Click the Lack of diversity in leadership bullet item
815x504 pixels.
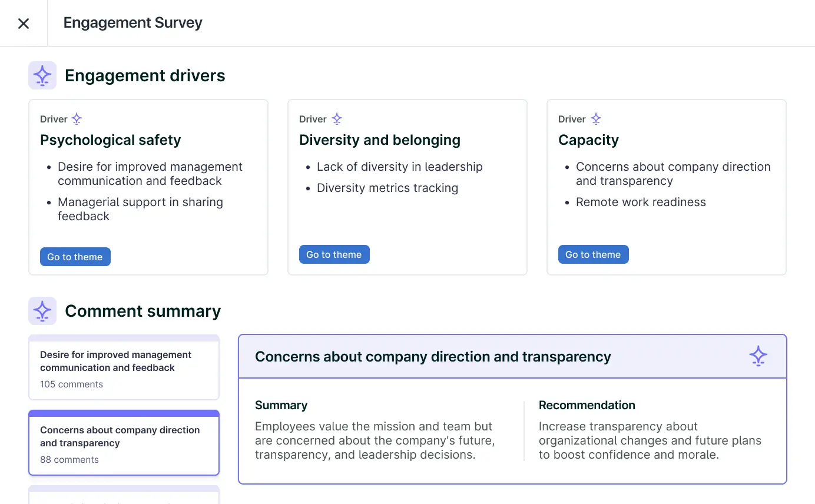[x=400, y=167]
